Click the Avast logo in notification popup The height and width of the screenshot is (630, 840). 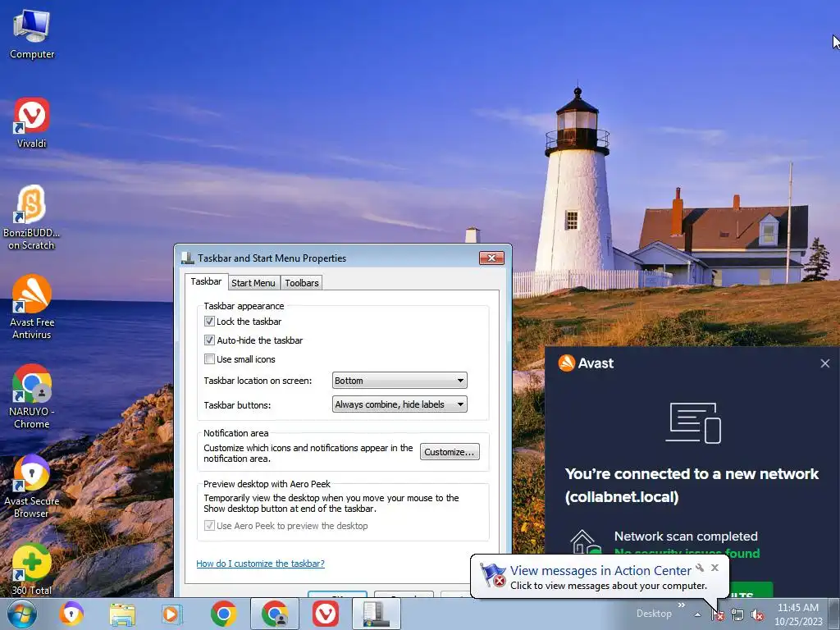coord(586,363)
